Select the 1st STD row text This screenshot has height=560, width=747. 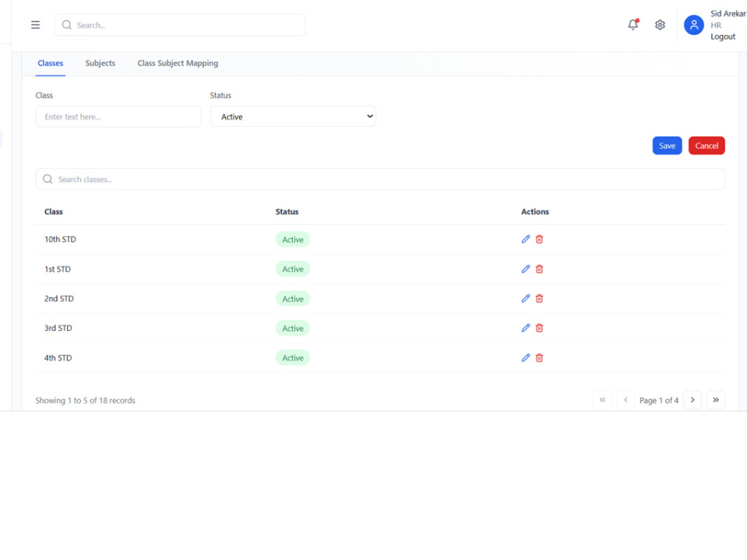tap(58, 269)
